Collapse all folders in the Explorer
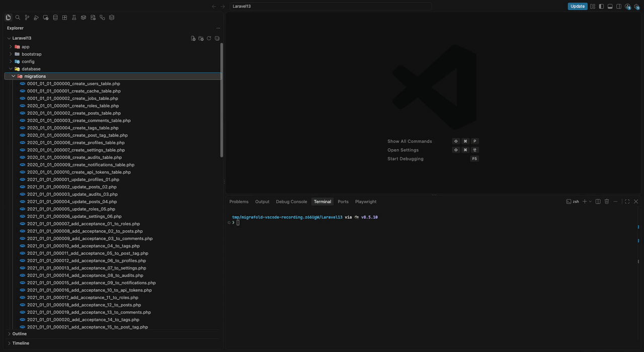Screen dimensions: 644x352 217,38
